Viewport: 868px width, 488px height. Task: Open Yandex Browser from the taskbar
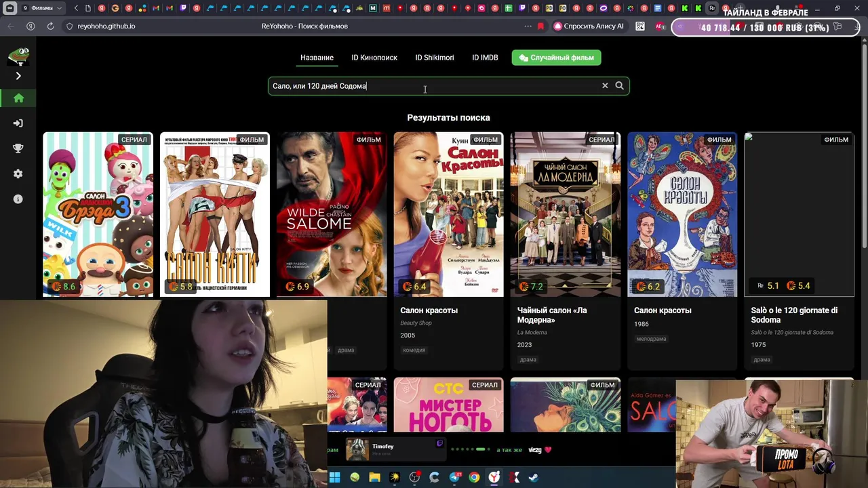pos(494,477)
